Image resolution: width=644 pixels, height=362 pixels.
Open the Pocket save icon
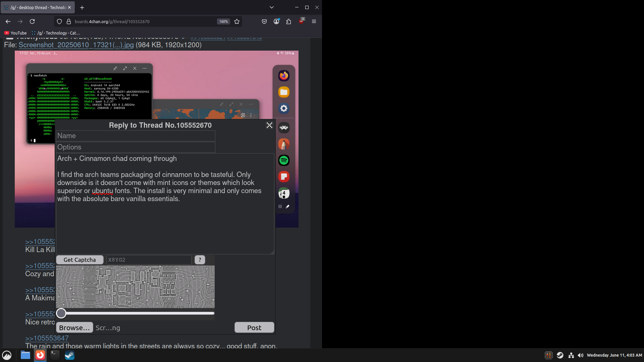pyautogui.click(x=264, y=21)
